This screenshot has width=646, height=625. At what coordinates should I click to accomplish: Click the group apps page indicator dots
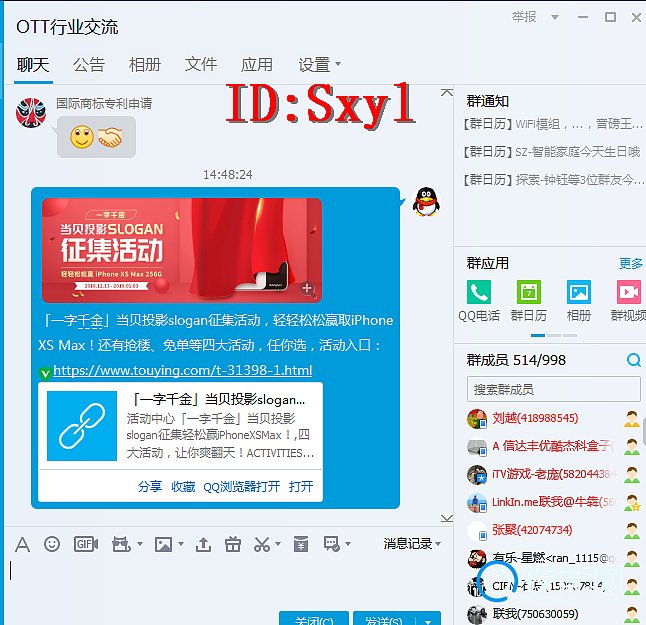click(554, 335)
